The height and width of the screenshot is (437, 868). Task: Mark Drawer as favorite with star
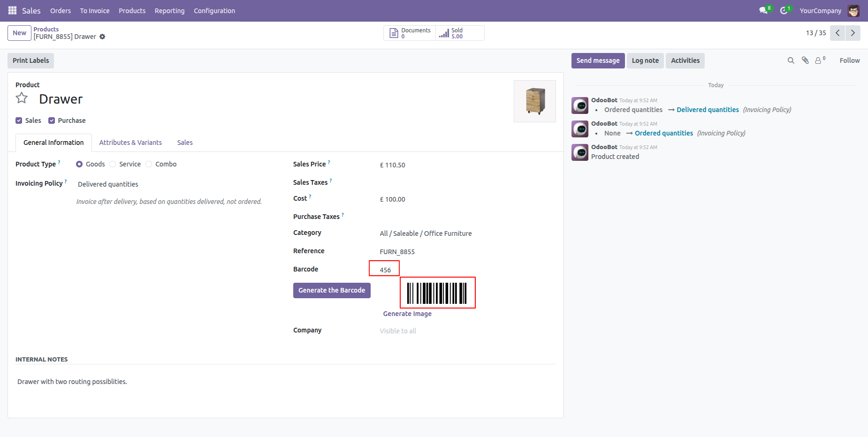coord(22,98)
